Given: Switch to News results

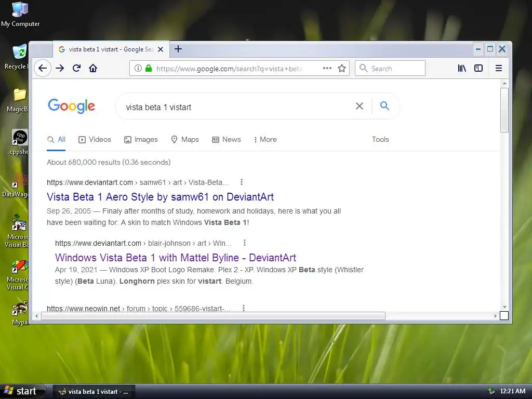Looking at the screenshot, I should pos(227,139).
